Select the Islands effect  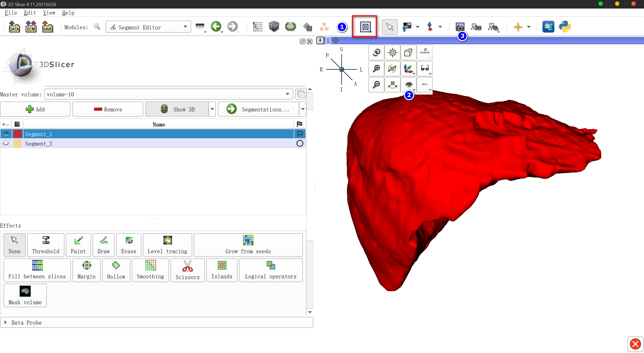(x=222, y=270)
